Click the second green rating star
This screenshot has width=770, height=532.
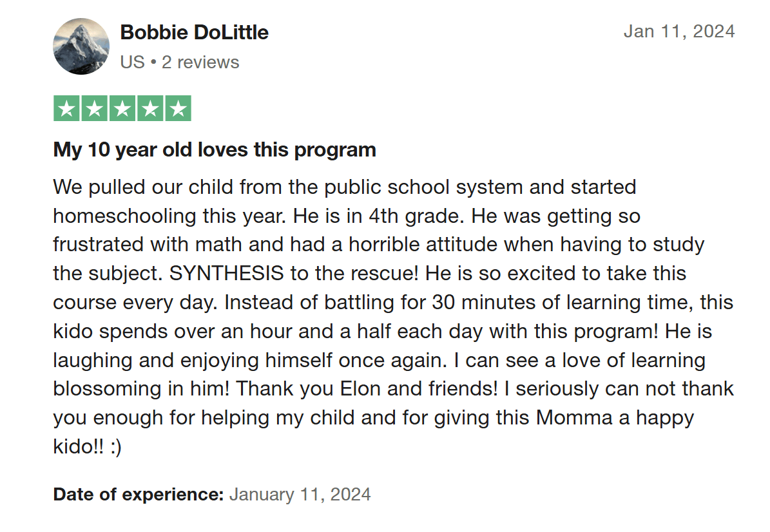[94, 109]
